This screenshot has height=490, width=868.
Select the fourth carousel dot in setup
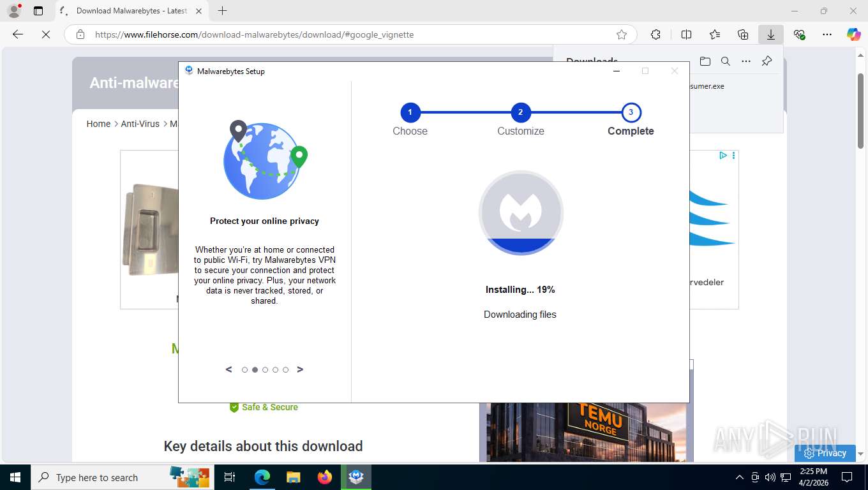coord(275,369)
